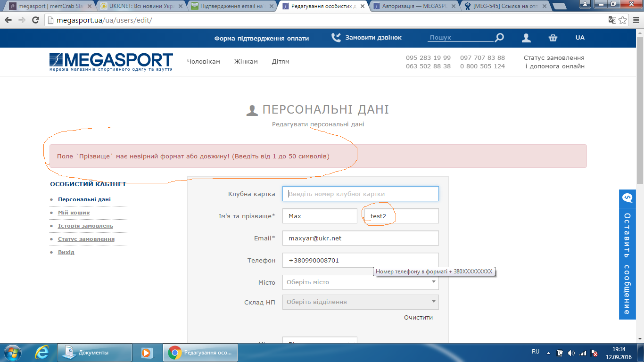
Task: Open the UA language selector
Action: [x=580, y=38]
